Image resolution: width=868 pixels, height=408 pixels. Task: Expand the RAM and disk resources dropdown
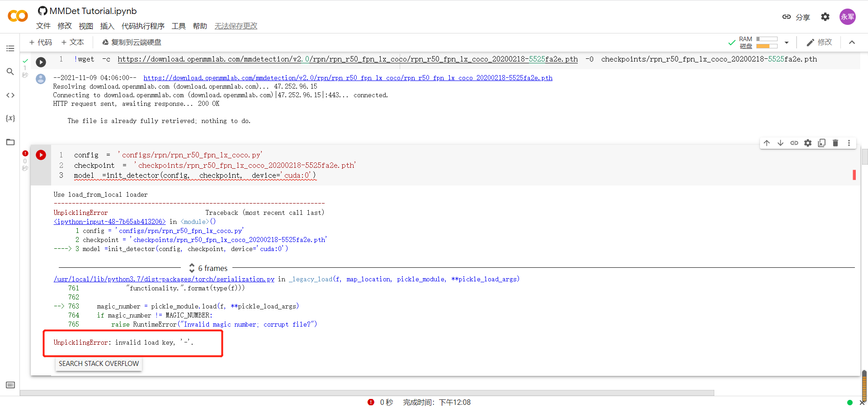point(787,42)
